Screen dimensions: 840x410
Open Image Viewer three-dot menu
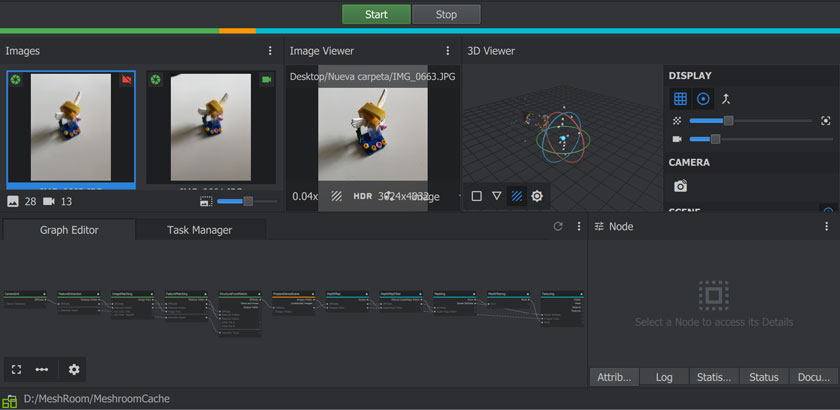pyautogui.click(x=448, y=51)
